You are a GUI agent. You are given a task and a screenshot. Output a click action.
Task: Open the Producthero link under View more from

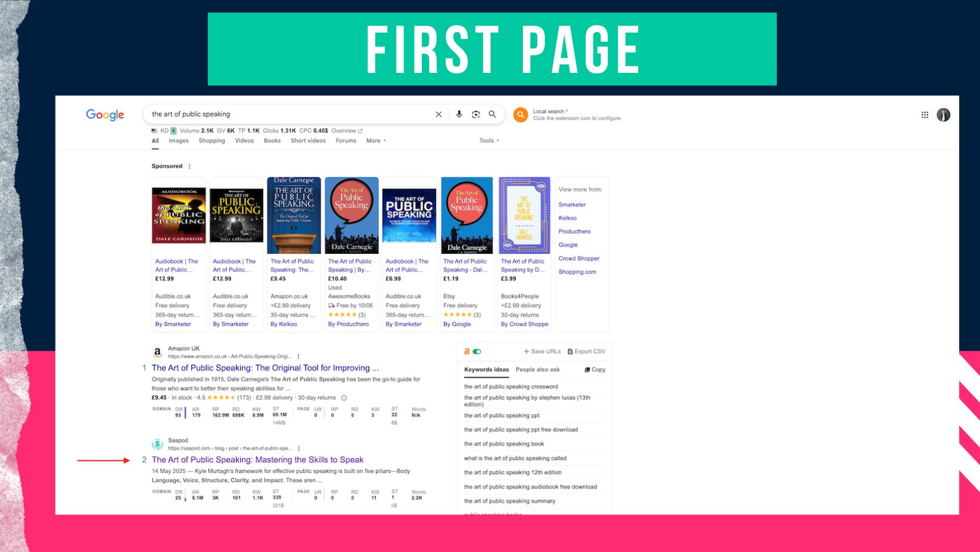tap(574, 232)
